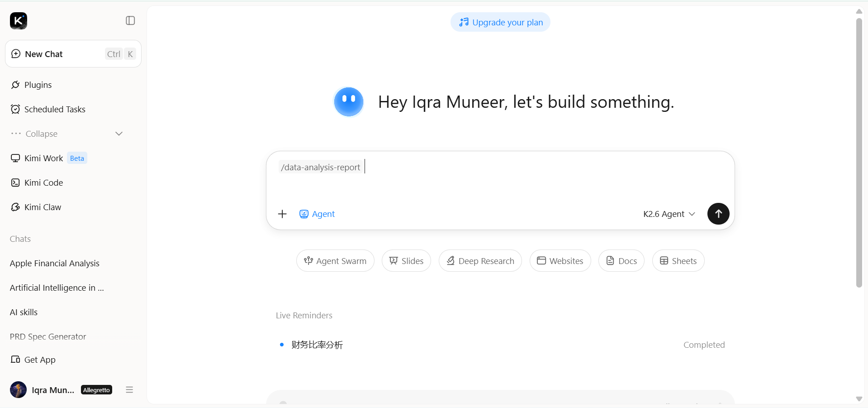Open the AI skills chat
868x408 pixels.
[x=24, y=312]
